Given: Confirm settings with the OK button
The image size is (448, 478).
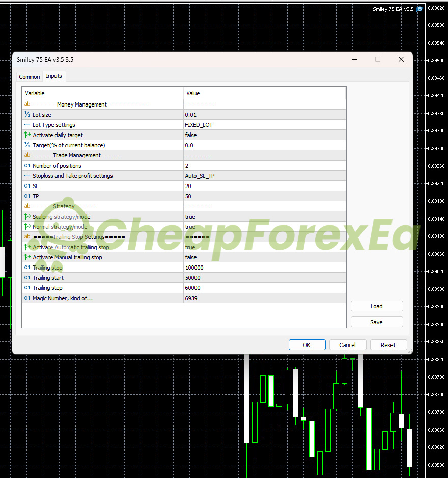Looking at the screenshot, I should [x=307, y=345].
